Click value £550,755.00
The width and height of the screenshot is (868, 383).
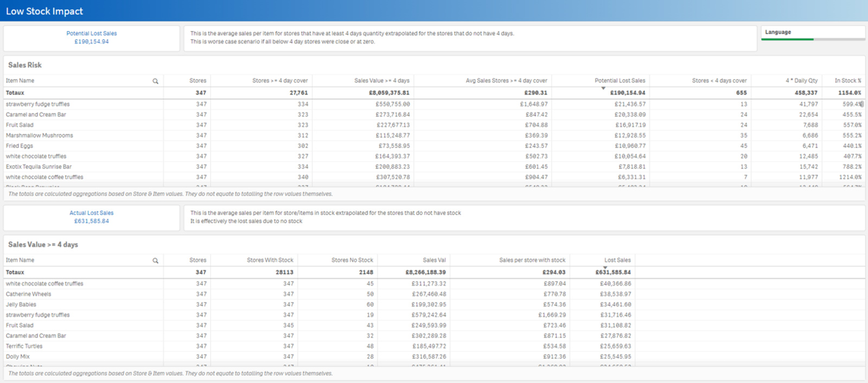coord(393,104)
